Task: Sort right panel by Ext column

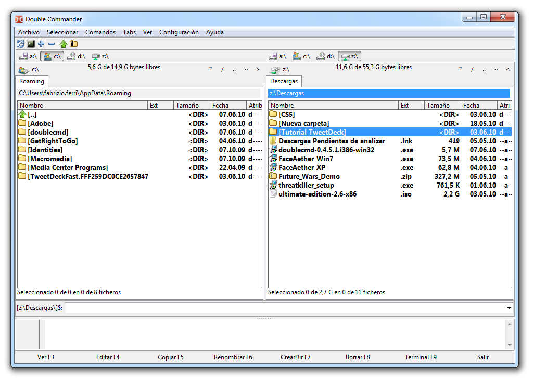Action: (x=411, y=105)
